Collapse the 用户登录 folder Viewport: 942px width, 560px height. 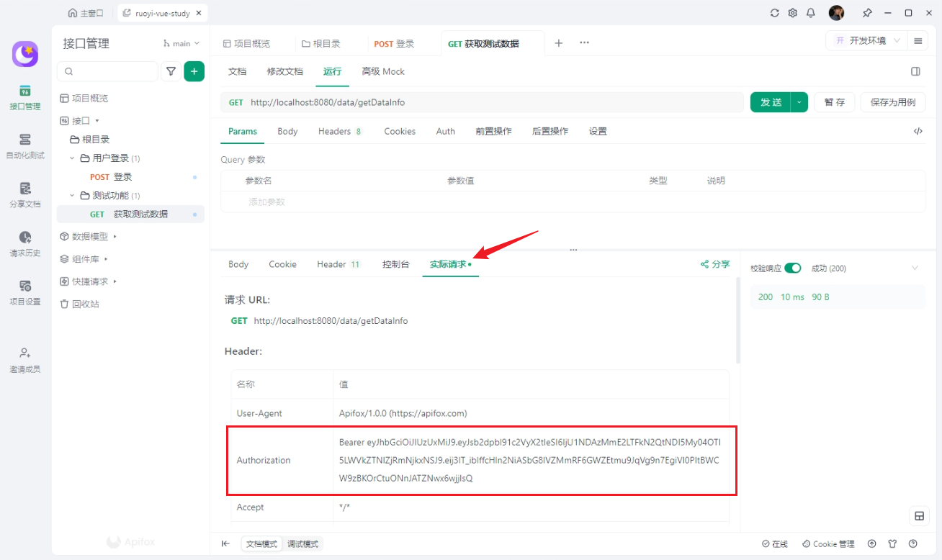(72, 158)
